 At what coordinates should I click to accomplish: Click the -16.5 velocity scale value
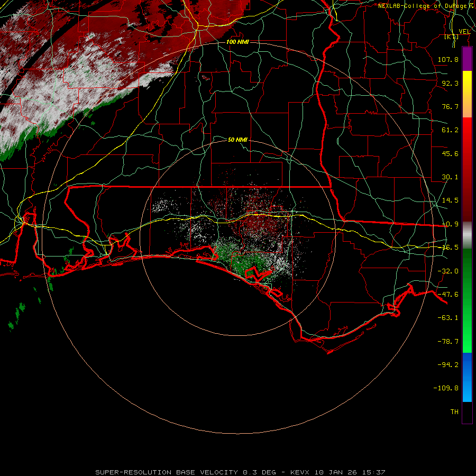[450, 248]
